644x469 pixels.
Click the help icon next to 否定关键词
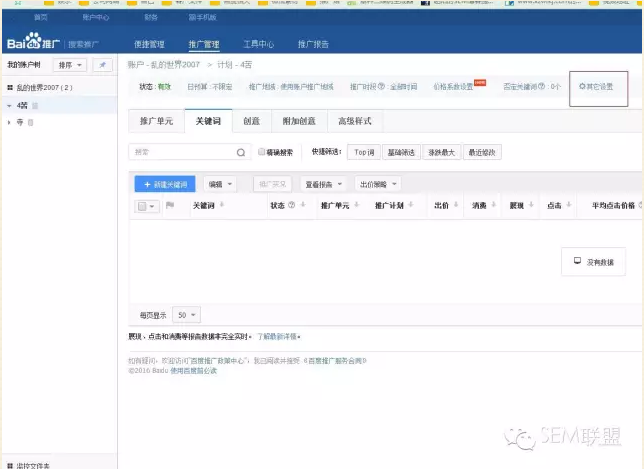541,86
